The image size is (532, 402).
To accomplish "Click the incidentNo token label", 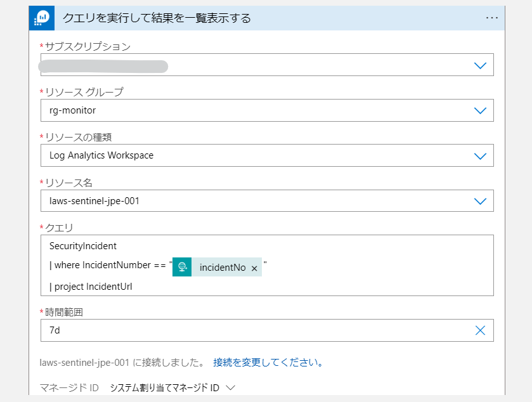I will point(223,268).
